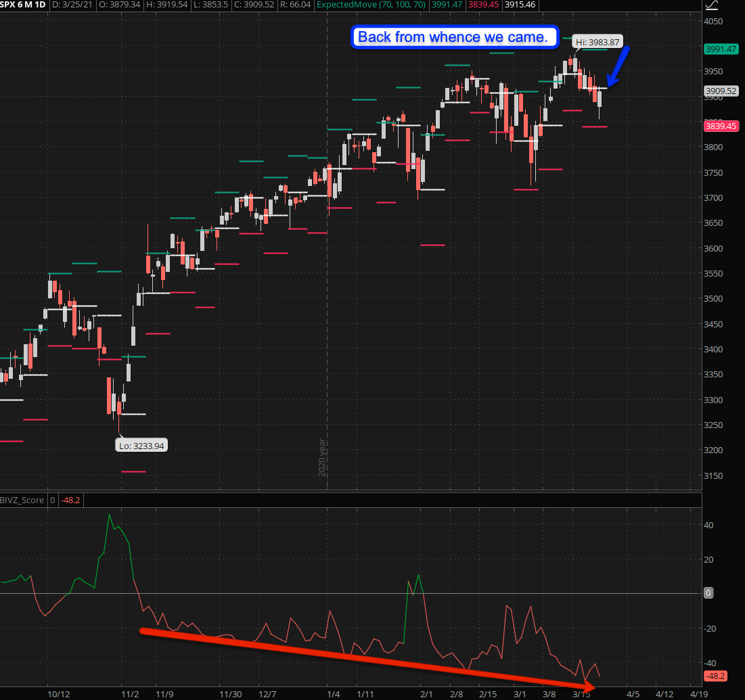
Task: Select the 'Back from whence we came.' annotation
Action: 453,37
